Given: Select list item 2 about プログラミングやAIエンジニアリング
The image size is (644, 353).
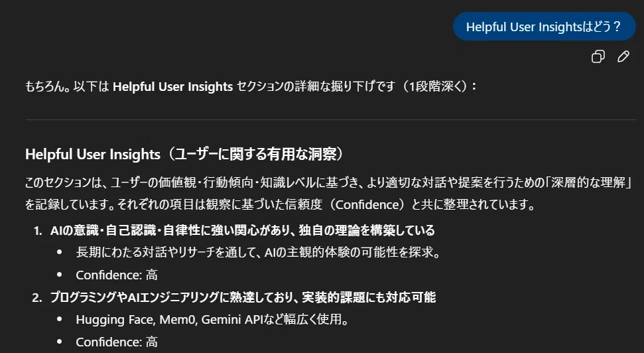Looking at the screenshot, I should point(243,297).
